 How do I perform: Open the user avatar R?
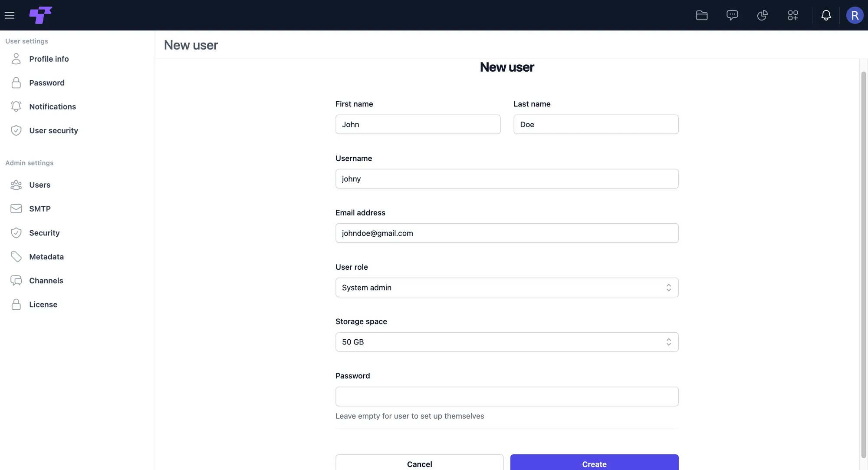pyautogui.click(x=855, y=15)
